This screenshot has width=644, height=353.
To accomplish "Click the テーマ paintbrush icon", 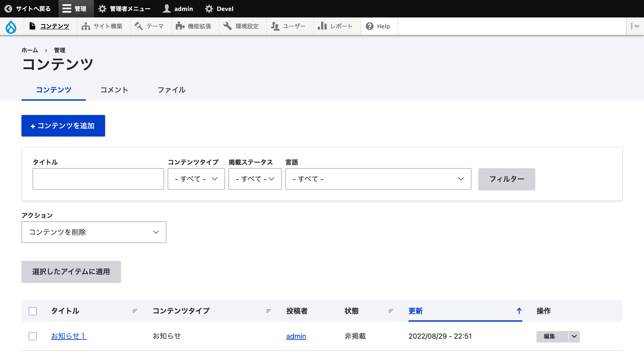I will (x=138, y=26).
